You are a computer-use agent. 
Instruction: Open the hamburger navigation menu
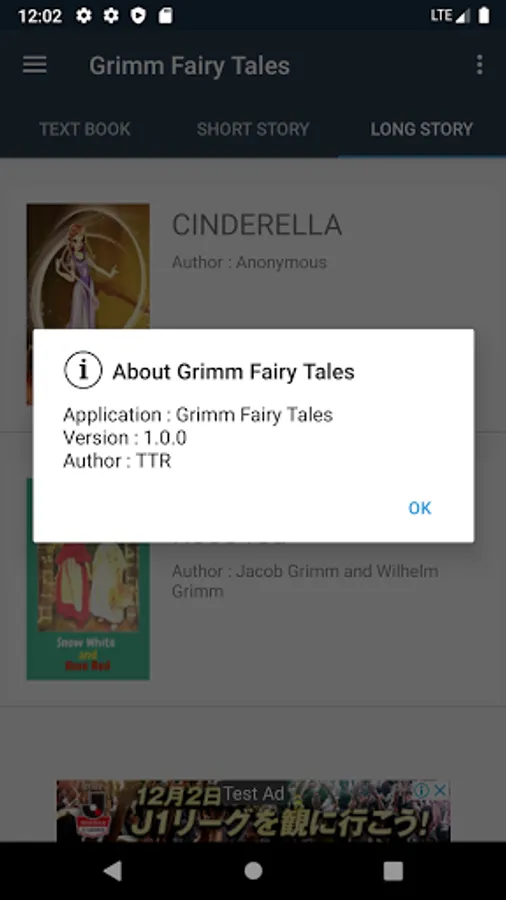click(34, 65)
